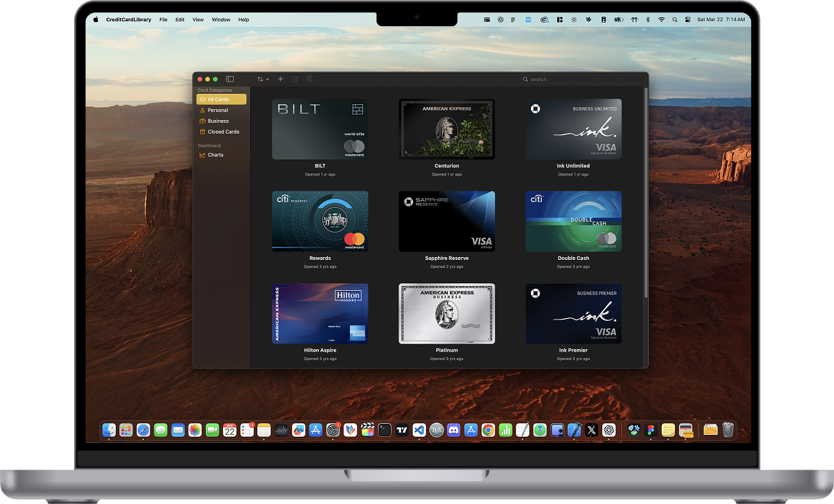Open Final Cut Pro from the dock

[x=368, y=430]
